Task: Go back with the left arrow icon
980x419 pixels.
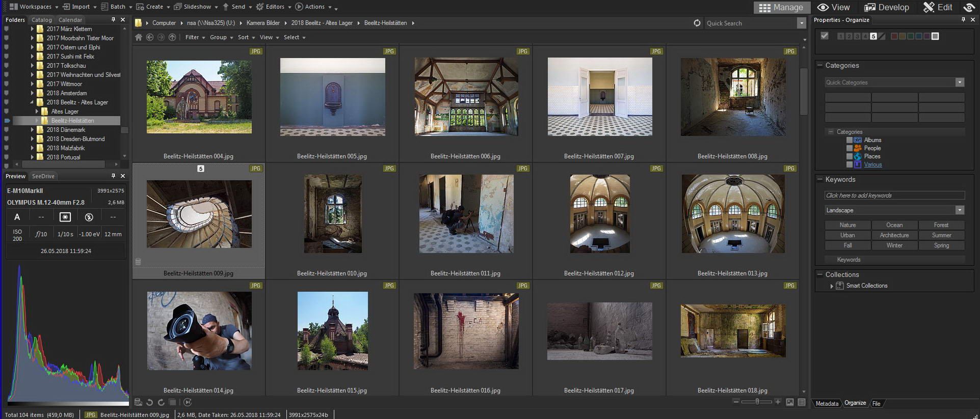Action: coord(150,37)
